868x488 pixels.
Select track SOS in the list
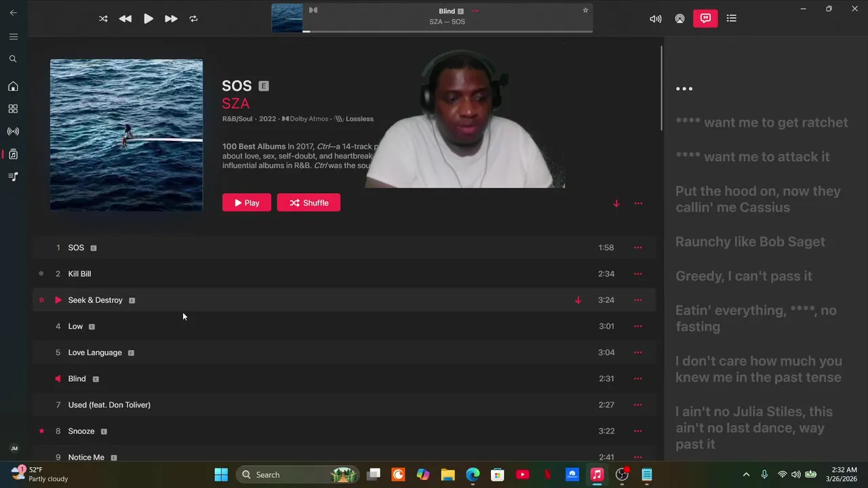(x=344, y=248)
